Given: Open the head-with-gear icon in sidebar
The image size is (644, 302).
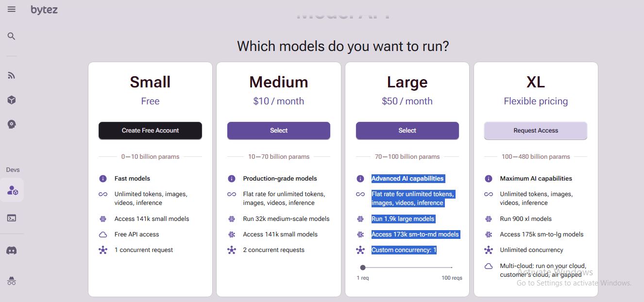Looking at the screenshot, I should click(12, 124).
